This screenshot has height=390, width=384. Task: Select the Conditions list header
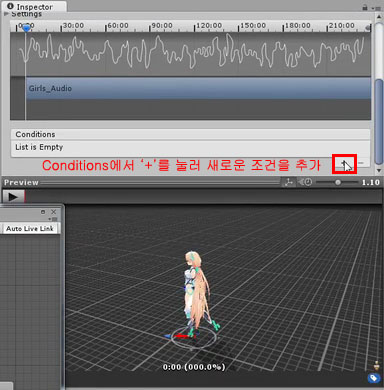tap(190, 134)
